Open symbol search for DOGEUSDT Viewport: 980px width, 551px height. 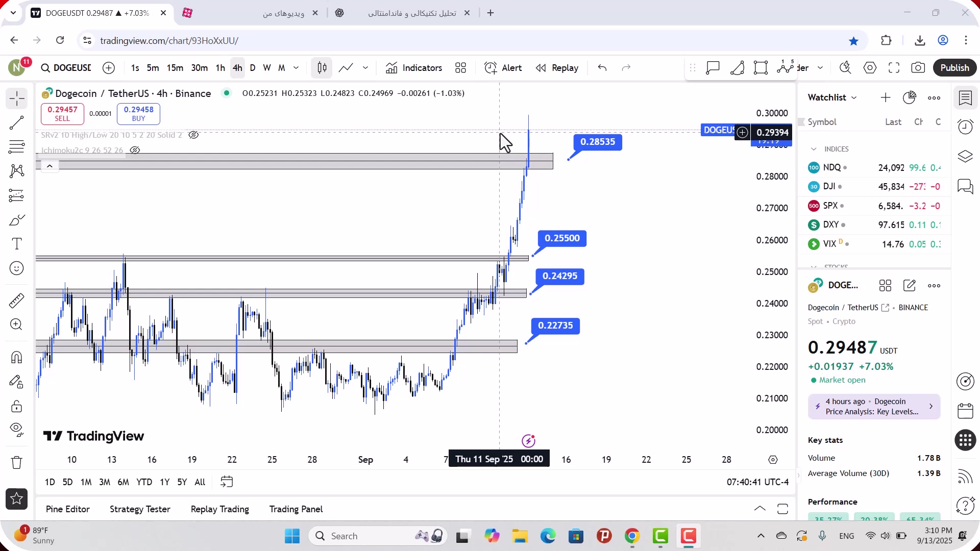click(66, 68)
